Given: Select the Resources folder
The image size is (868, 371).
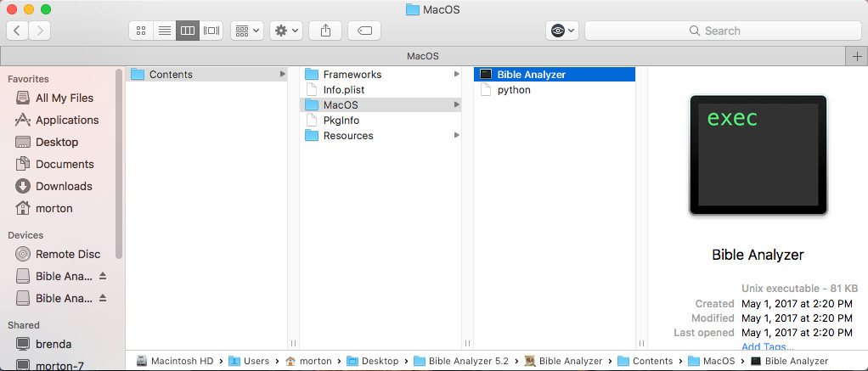Looking at the screenshot, I should (x=380, y=136).
